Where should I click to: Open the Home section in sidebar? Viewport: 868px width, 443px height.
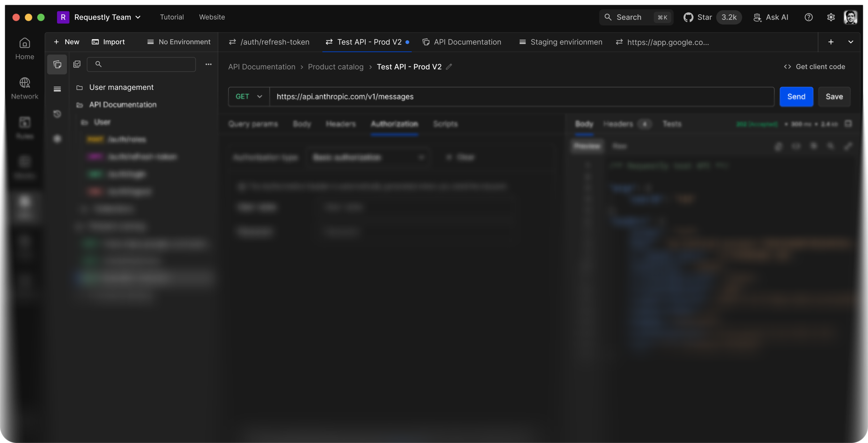24,49
